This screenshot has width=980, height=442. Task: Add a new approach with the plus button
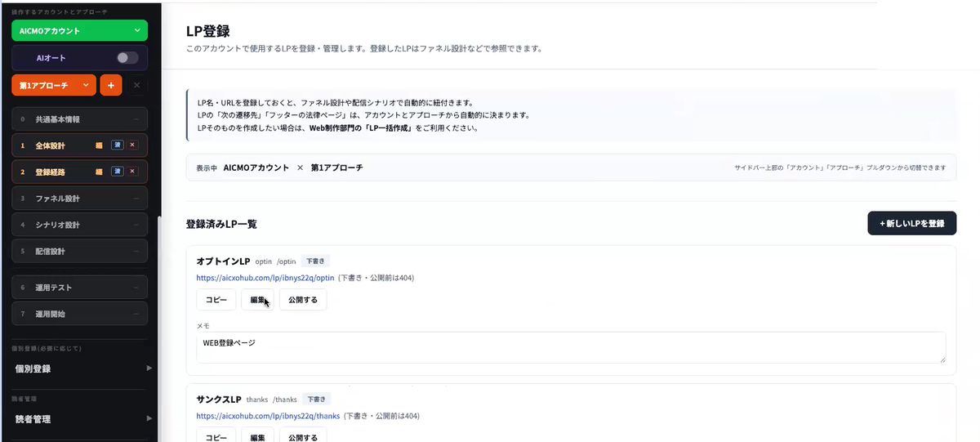[x=110, y=85]
